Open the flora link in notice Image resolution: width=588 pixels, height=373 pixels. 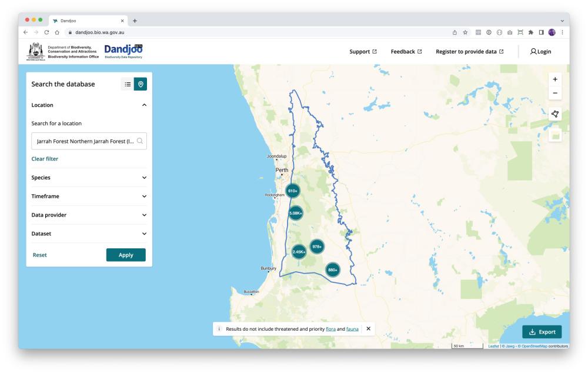click(330, 329)
